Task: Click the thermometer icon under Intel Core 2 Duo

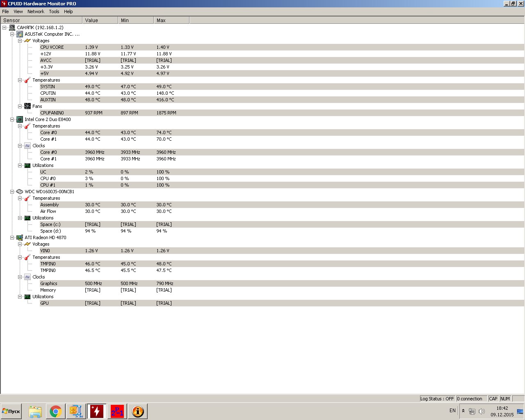Action: click(x=27, y=126)
